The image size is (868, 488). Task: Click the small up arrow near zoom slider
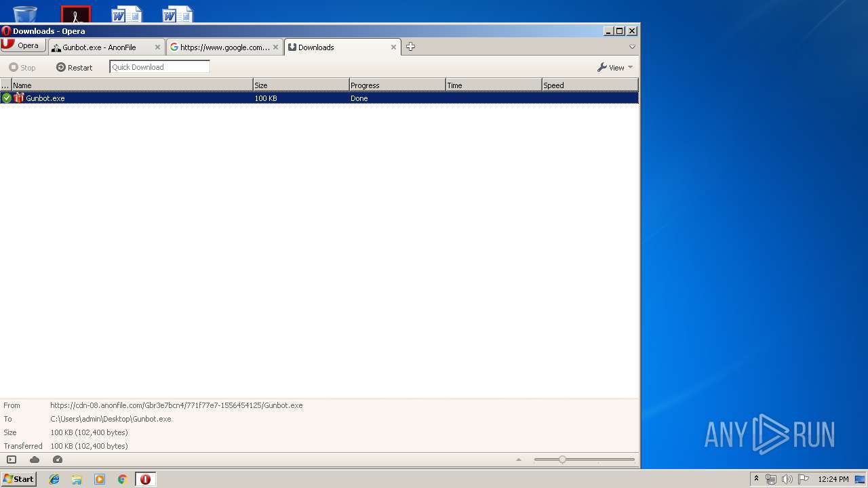pyautogui.click(x=519, y=460)
